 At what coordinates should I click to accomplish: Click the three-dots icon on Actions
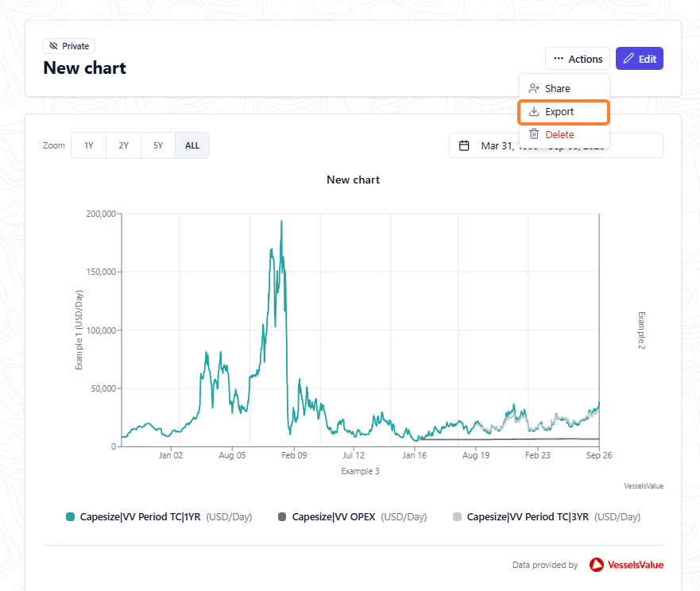tap(559, 59)
